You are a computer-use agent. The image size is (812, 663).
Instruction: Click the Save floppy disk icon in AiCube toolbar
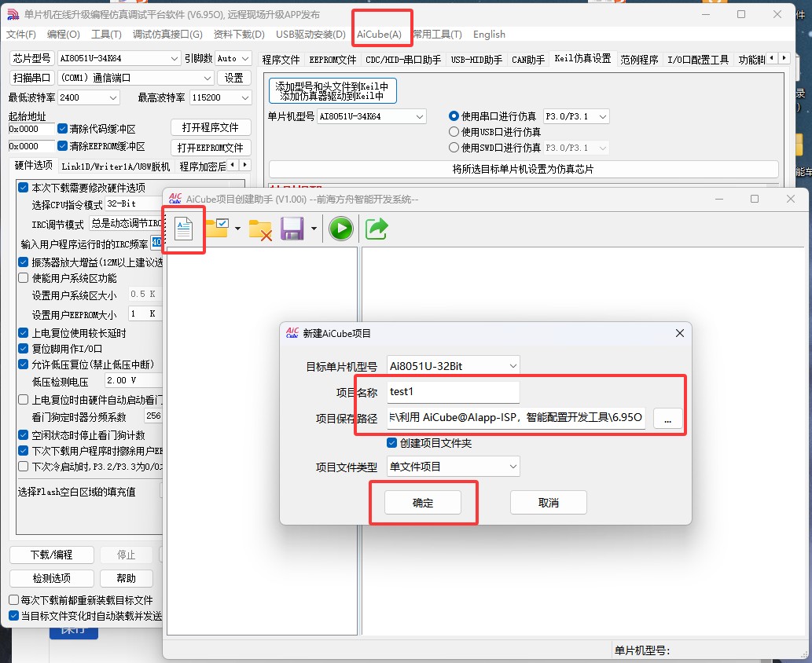pos(292,229)
